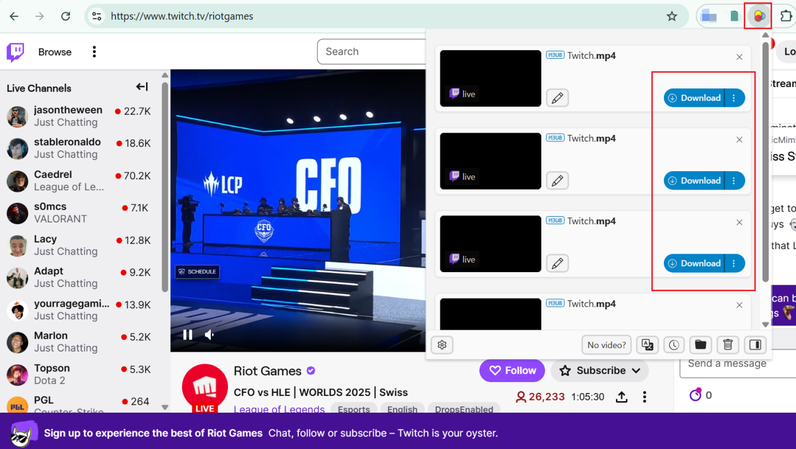Open the downloads folder icon

(x=701, y=345)
